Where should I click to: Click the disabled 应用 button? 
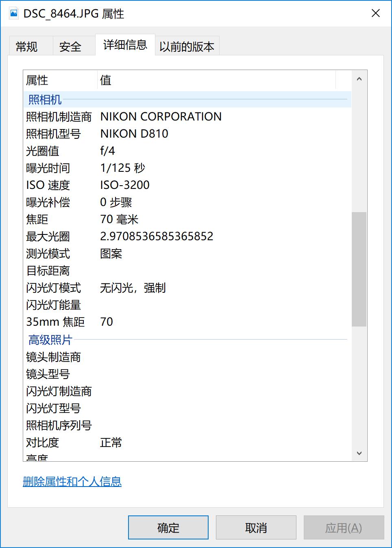(344, 527)
